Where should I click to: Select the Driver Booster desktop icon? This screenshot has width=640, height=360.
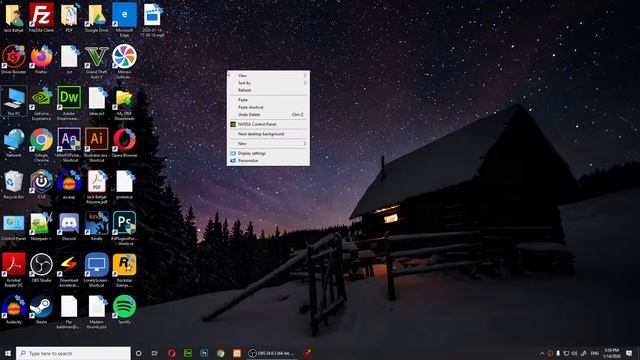(x=14, y=62)
